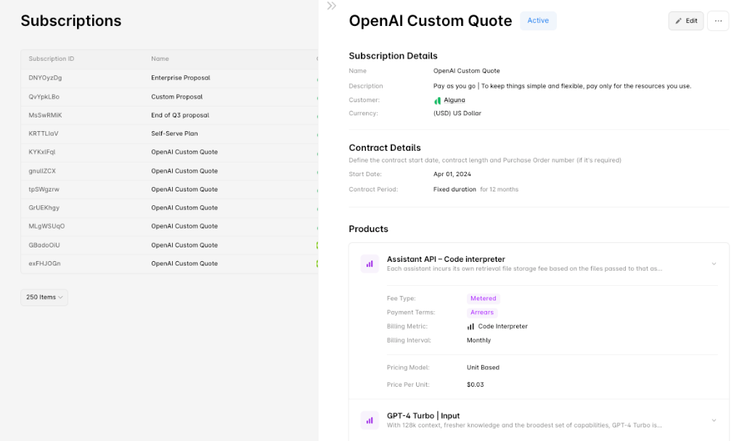
Task: Click the Enterprise Proposal name cell
Action: point(180,78)
